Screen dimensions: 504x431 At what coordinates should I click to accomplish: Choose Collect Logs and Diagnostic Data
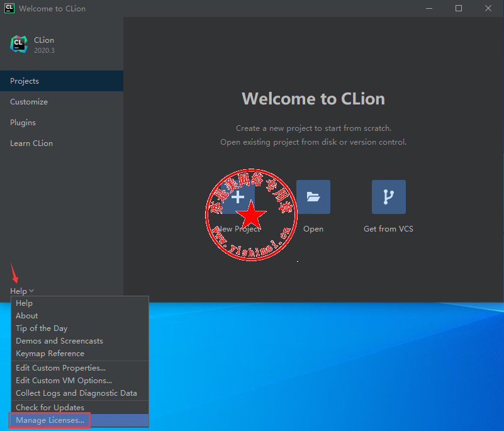(80, 393)
